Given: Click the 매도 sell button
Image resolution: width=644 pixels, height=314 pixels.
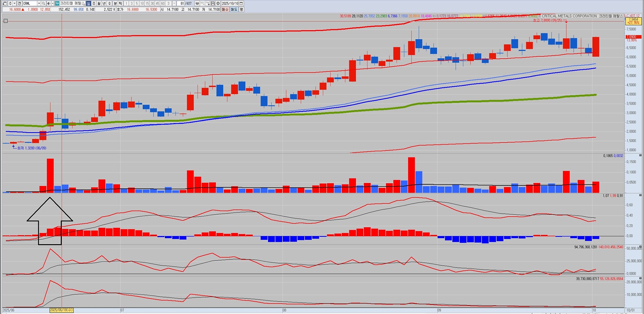Looking at the screenshot, I should tap(234, 9).
